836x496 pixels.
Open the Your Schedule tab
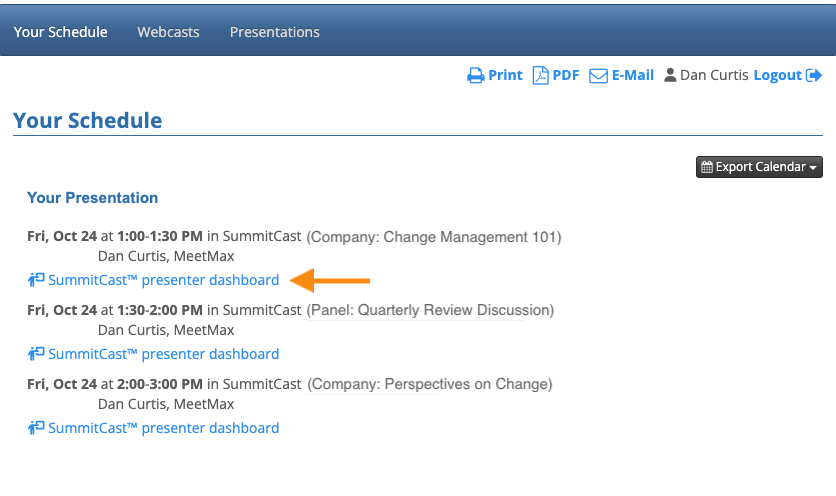coord(60,32)
